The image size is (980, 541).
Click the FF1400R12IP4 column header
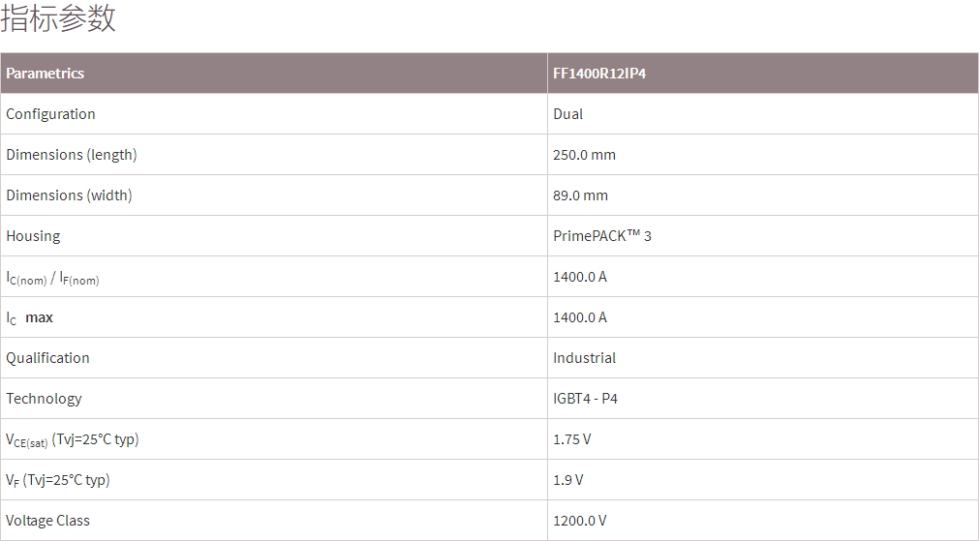click(599, 74)
